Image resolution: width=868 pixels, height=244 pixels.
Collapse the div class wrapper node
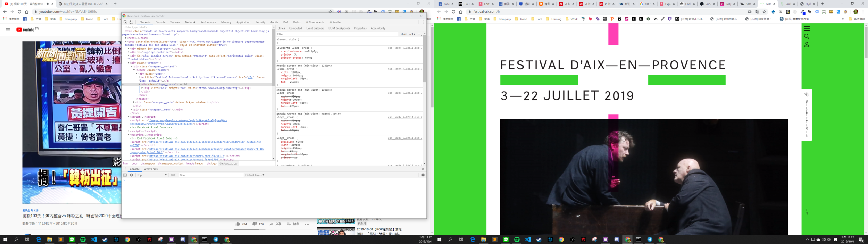click(128, 63)
